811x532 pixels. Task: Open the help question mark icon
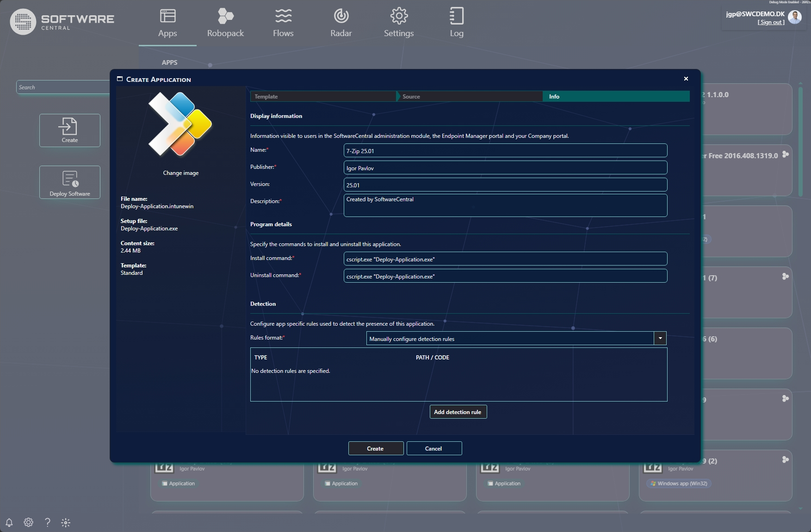click(x=47, y=522)
